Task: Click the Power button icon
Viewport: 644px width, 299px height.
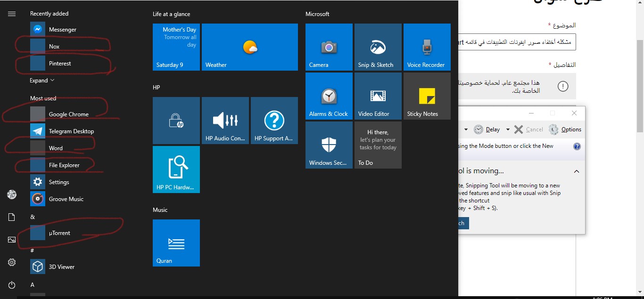Action: (x=12, y=285)
